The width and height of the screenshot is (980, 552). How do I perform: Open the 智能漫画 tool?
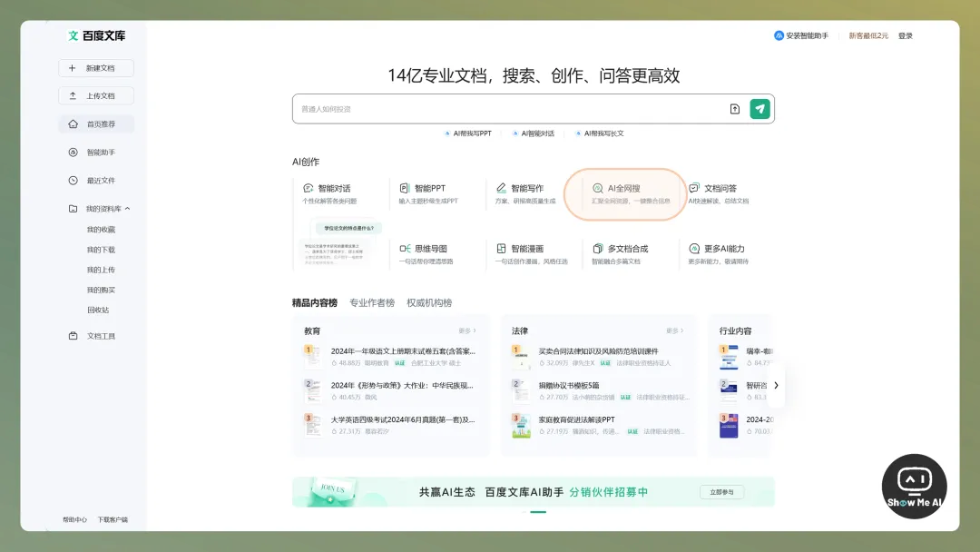point(532,254)
